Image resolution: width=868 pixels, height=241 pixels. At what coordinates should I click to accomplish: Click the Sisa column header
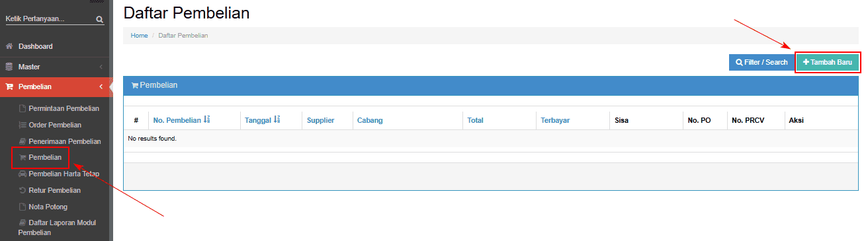point(621,120)
